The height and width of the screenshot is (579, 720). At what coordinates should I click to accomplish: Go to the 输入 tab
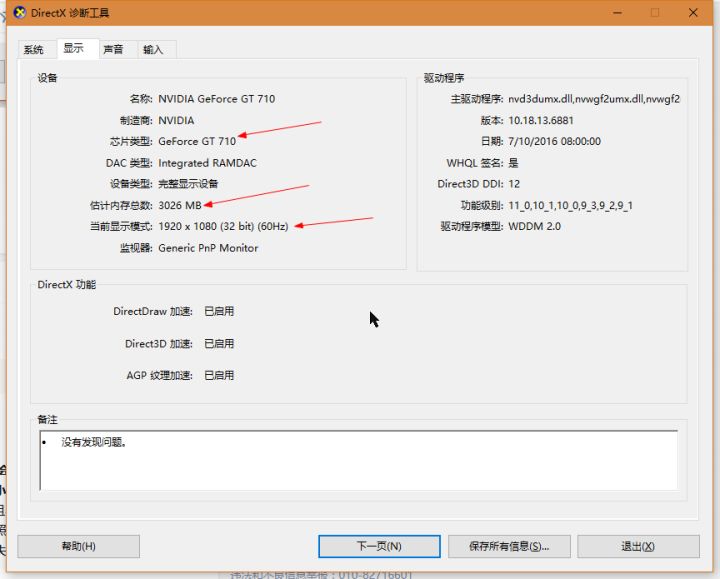pyautogui.click(x=153, y=50)
